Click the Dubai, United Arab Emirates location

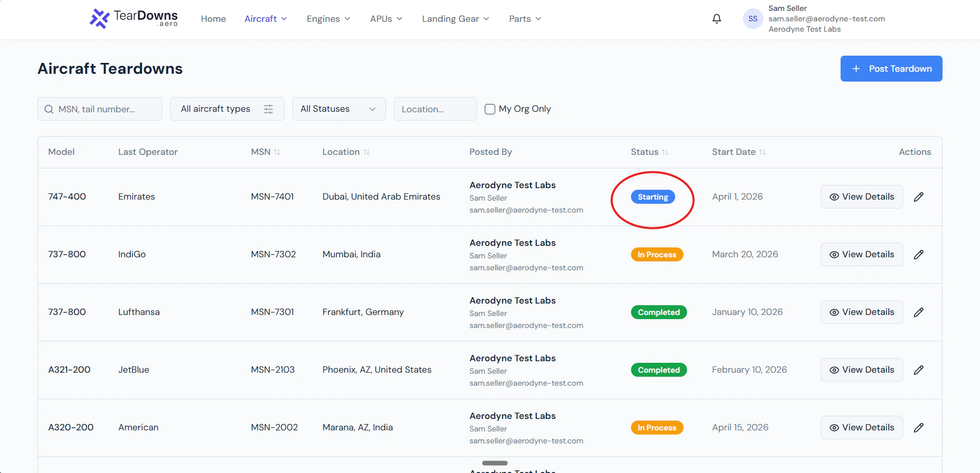point(381,197)
